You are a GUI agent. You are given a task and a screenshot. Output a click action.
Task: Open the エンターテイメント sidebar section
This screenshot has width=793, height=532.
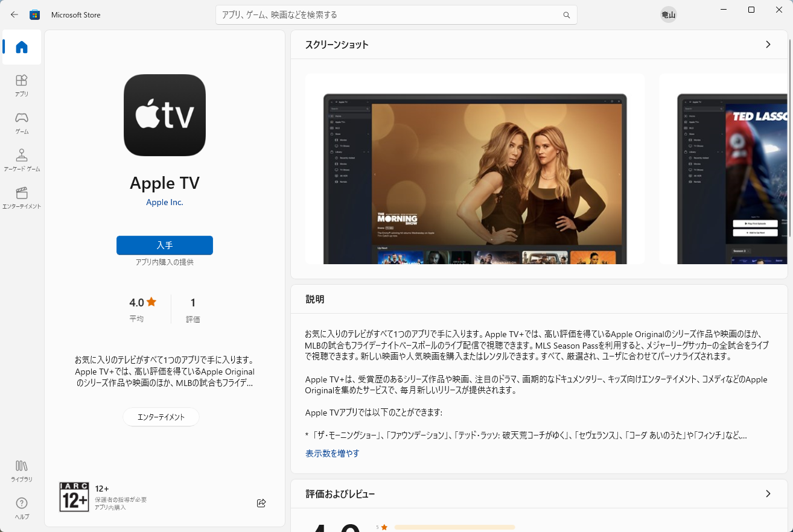(x=22, y=197)
